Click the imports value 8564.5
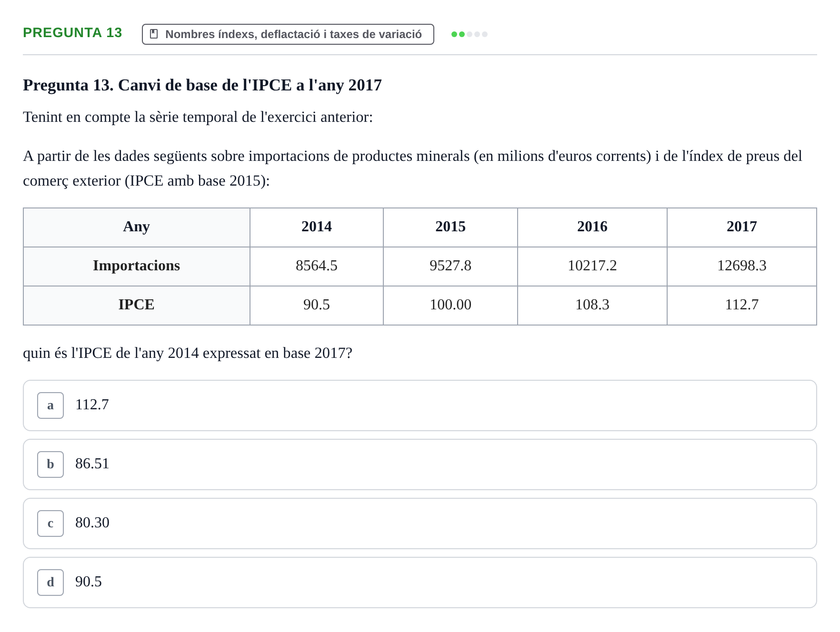 pyautogui.click(x=317, y=267)
